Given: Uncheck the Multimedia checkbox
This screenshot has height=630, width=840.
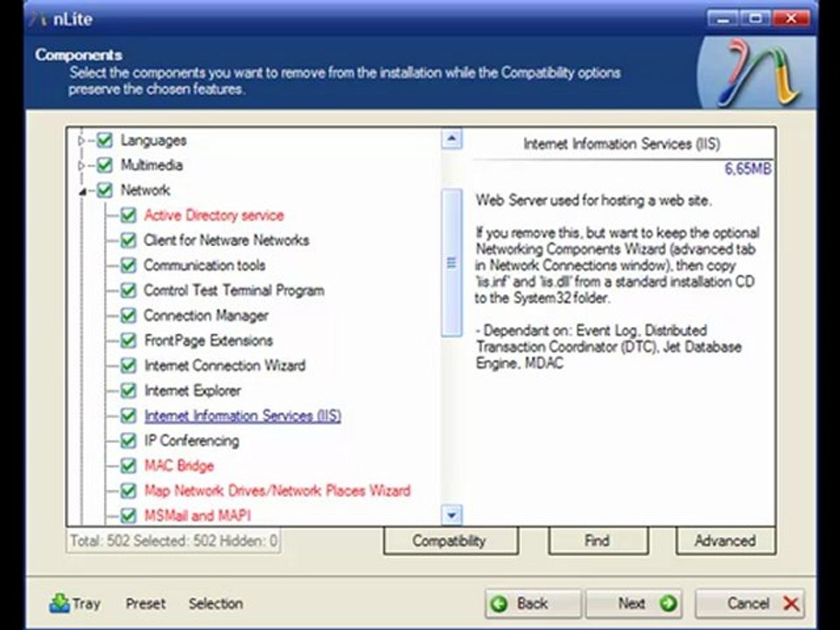Looking at the screenshot, I should (104, 165).
